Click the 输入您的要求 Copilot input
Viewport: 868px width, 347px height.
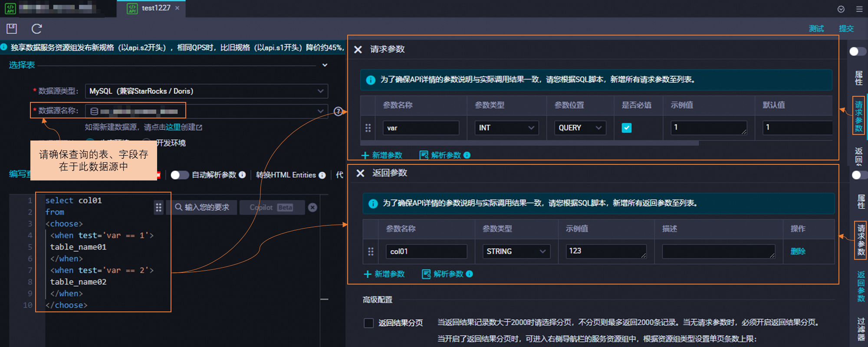pyautogui.click(x=203, y=207)
